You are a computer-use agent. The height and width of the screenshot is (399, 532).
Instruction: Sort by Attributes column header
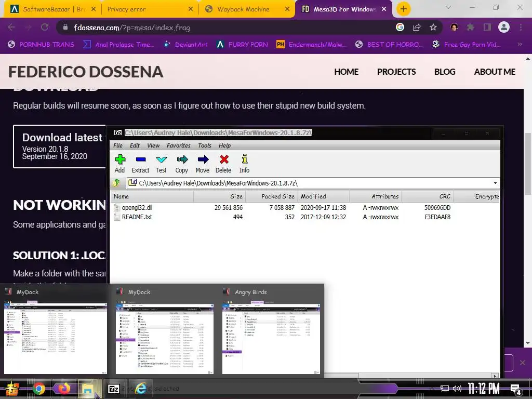coord(375,196)
